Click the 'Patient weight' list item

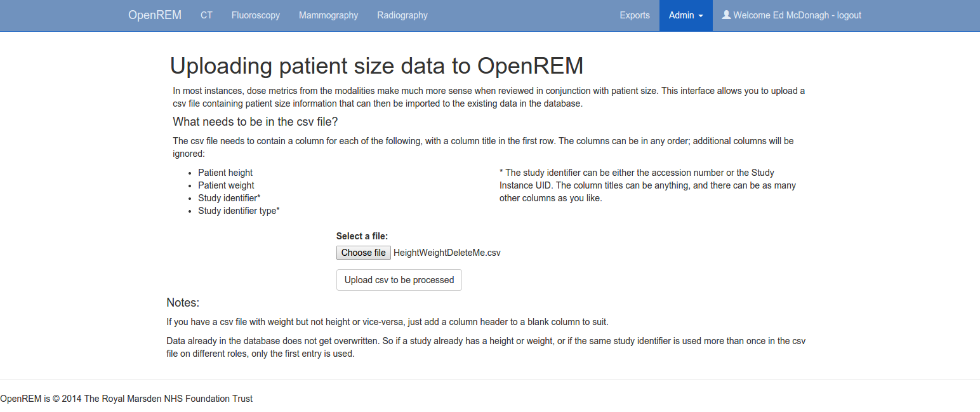226,185
